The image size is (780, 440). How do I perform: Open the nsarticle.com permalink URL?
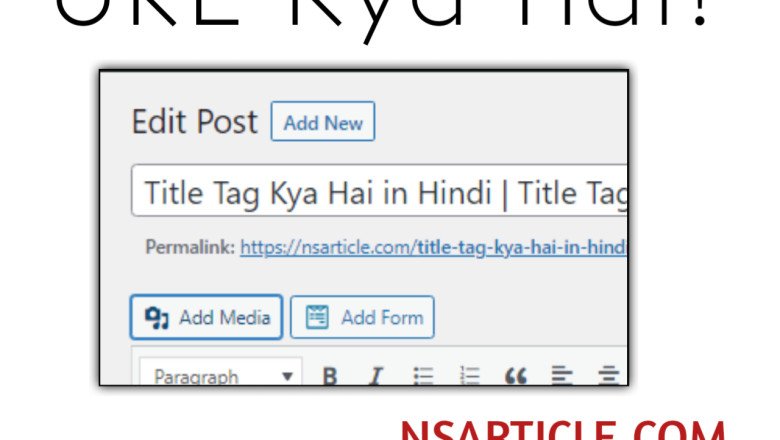point(432,247)
